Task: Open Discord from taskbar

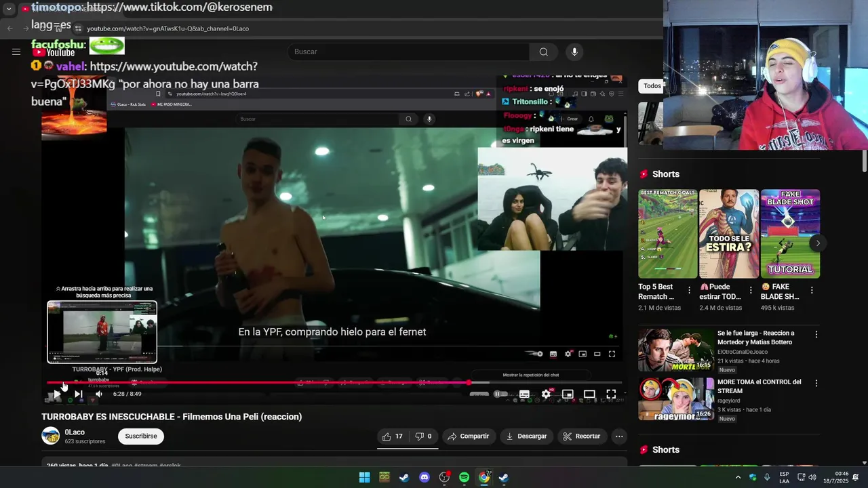Action: (x=425, y=477)
